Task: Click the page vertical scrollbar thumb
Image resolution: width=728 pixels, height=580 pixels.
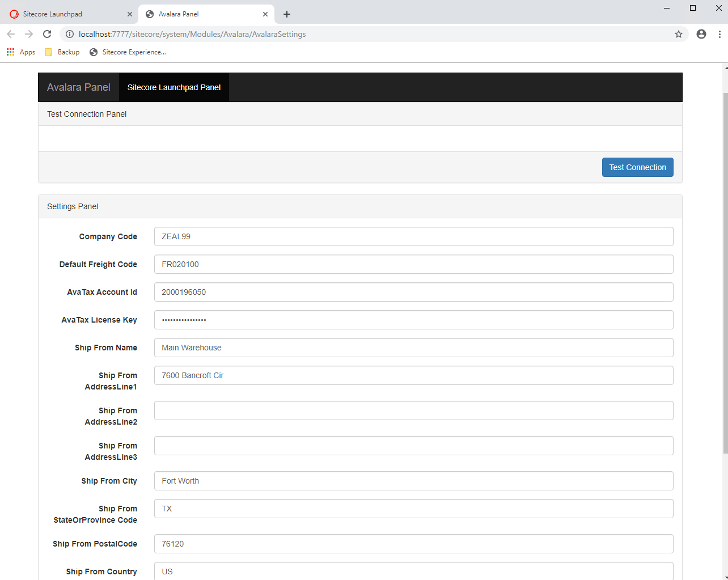Action: pyautogui.click(x=725, y=272)
